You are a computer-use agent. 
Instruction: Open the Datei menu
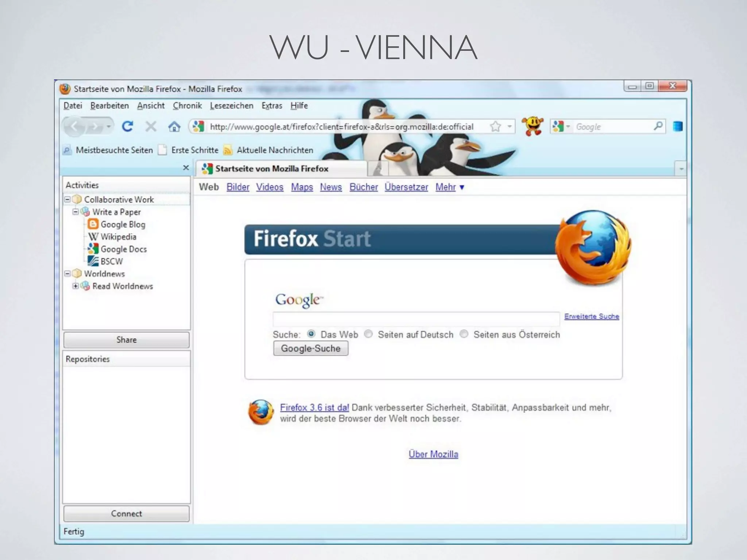[73, 106]
